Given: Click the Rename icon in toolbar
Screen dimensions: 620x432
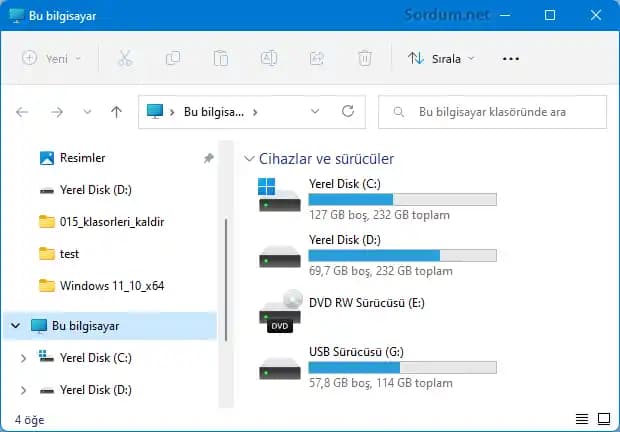Looking at the screenshot, I should (x=269, y=58).
